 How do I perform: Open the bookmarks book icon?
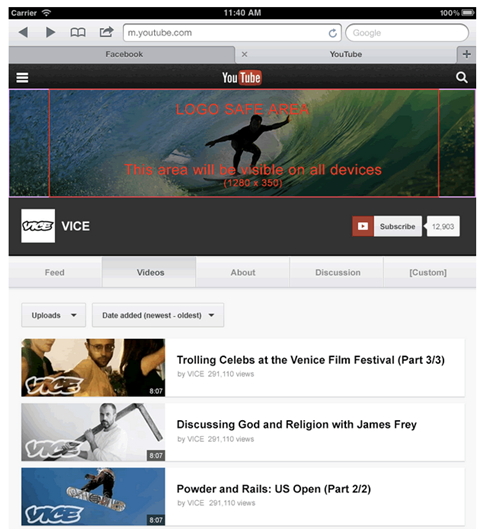pyautogui.click(x=77, y=33)
